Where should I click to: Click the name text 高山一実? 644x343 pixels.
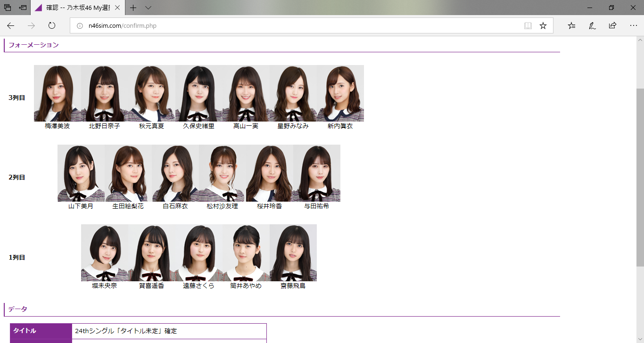(x=246, y=126)
